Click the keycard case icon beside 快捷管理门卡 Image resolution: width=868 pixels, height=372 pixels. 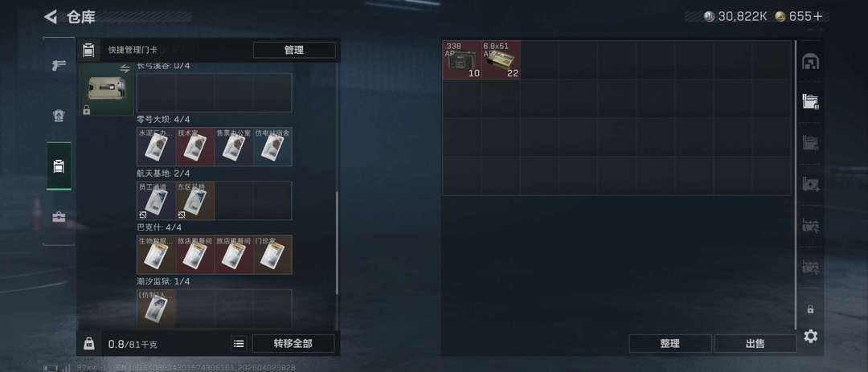88,50
